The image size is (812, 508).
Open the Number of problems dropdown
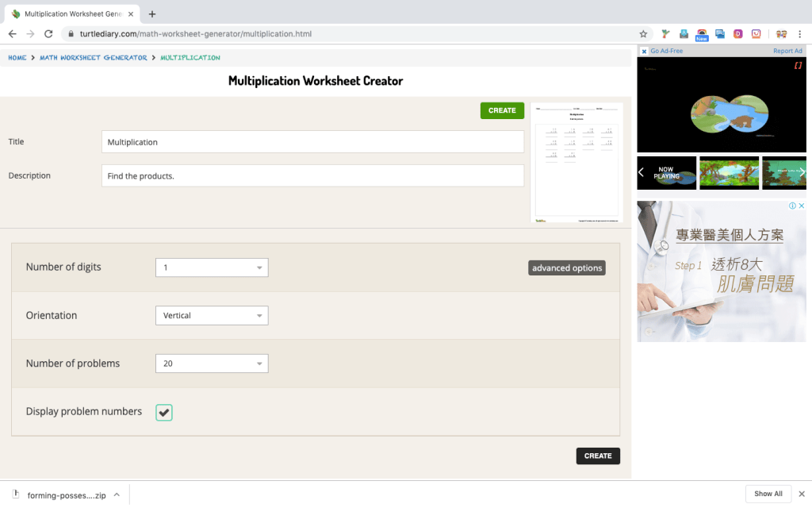point(212,364)
